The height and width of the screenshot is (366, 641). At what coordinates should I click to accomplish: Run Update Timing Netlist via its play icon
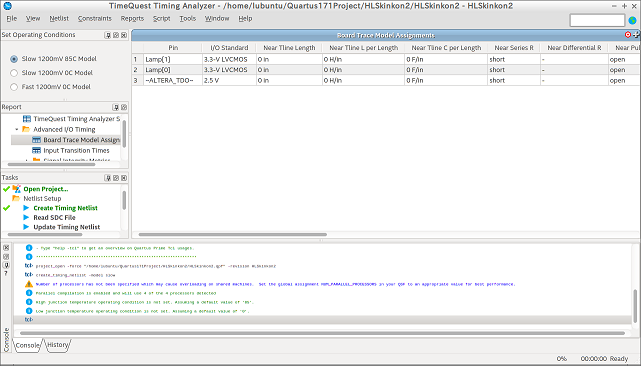point(26,227)
